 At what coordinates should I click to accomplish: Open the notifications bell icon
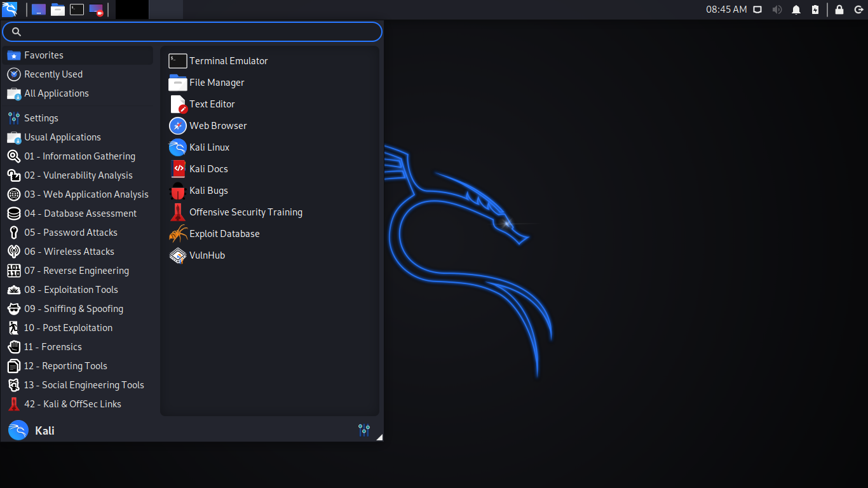(x=796, y=10)
